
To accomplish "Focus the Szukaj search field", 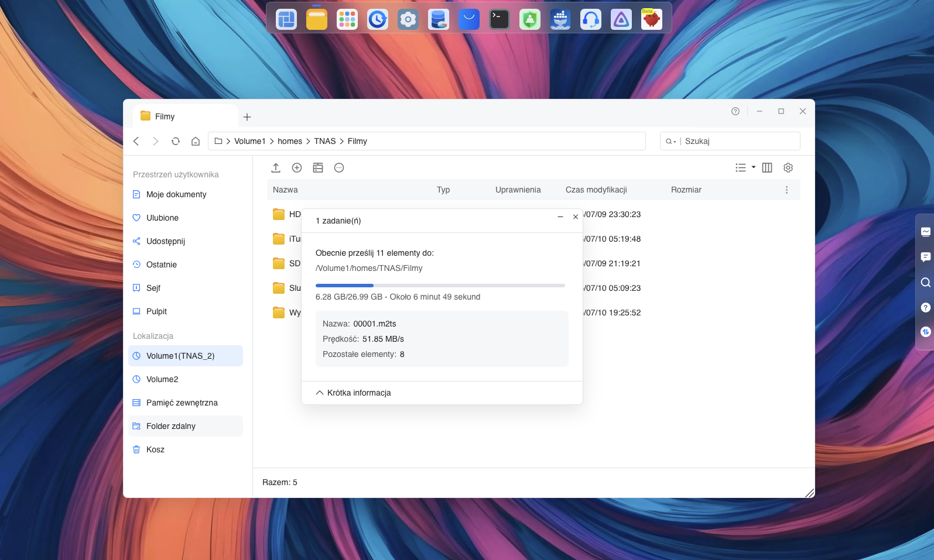I will 740,141.
